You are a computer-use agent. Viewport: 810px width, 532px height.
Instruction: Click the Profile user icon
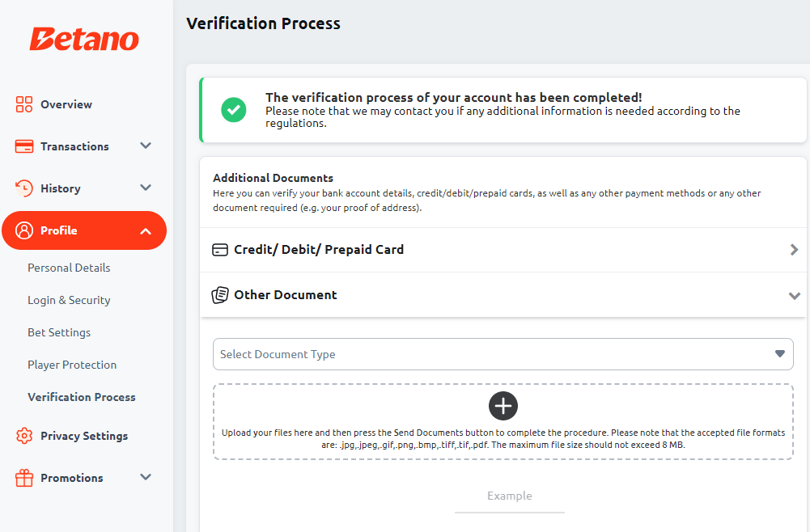(23, 230)
